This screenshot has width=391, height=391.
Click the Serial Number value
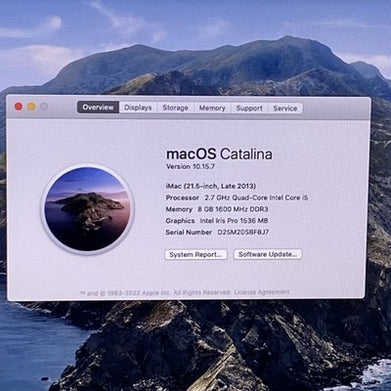pos(243,232)
